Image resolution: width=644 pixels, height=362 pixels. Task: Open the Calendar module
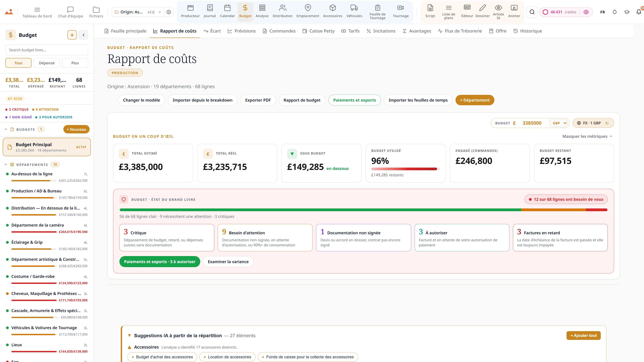tap(227, 12)
